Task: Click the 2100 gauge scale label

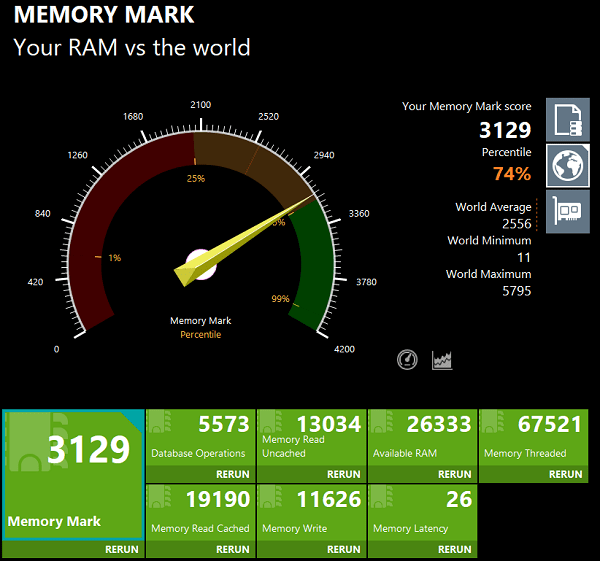Action: click(201, 105)
